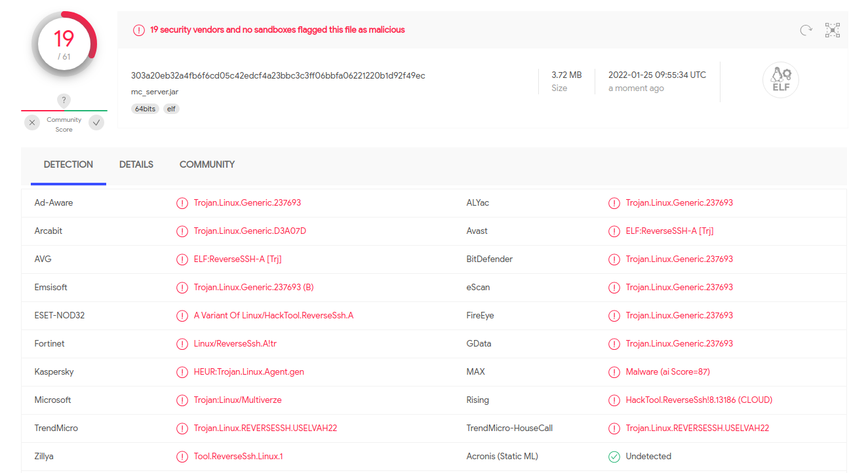Click the Microsoft Trojan:Linux/Multiverze result
The width and height of the screenshot is (868, 473).
[x=237, y=400]
